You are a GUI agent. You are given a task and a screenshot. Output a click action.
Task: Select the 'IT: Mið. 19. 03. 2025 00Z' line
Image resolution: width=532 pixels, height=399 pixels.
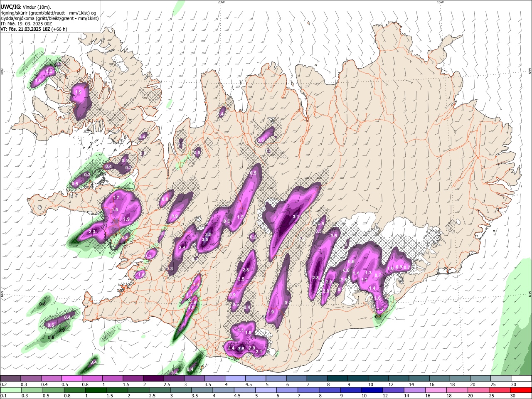pyautogui.click(x=26, y=24)
